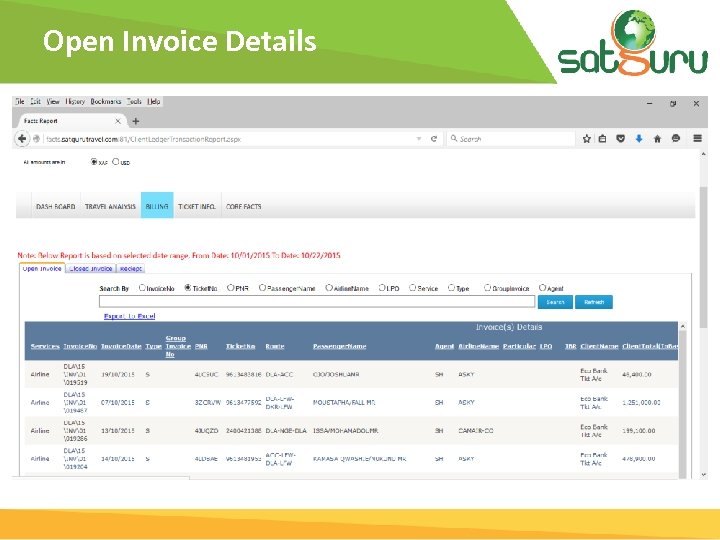Select TicketNo search radio button
Image resolution: width=720 pixels, height=540 pixels.
[188, 288]
